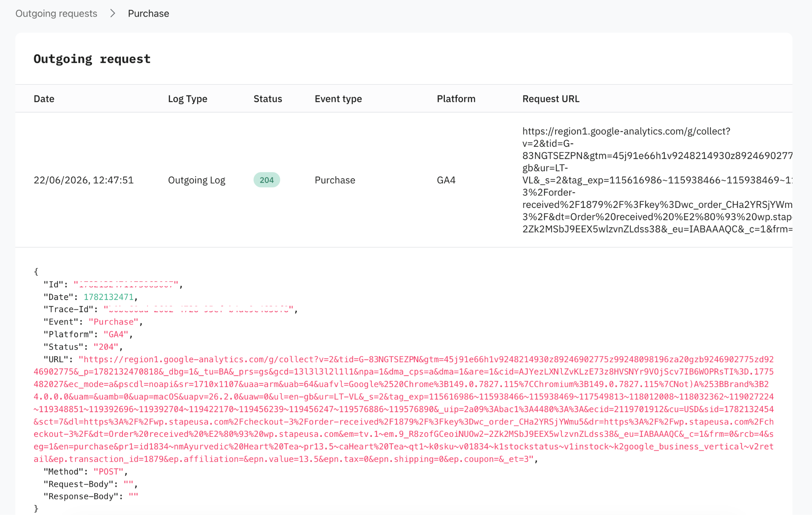Click the Status column header
The image size is (812, 515).
click(x=268, y=99)
